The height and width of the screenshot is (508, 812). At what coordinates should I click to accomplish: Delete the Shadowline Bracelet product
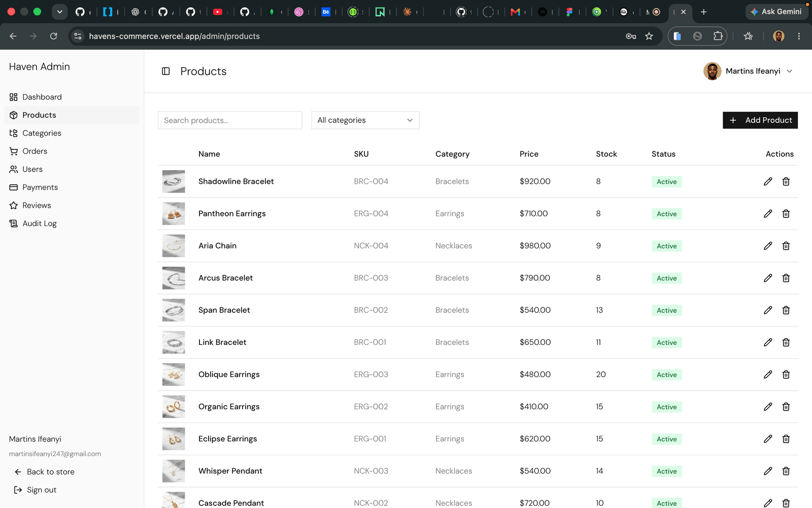786,181
